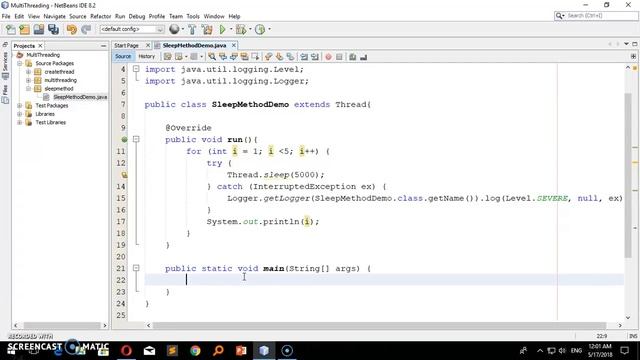Viewport: 640px width, 360px height.
Task: Open dropdown arrow next to Debug Project
Action: pos(250,29)
